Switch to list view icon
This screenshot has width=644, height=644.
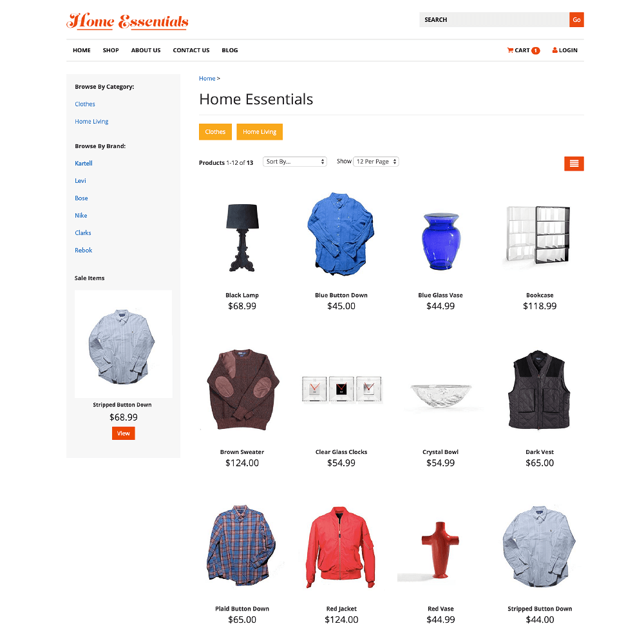[x=574, y=164]
